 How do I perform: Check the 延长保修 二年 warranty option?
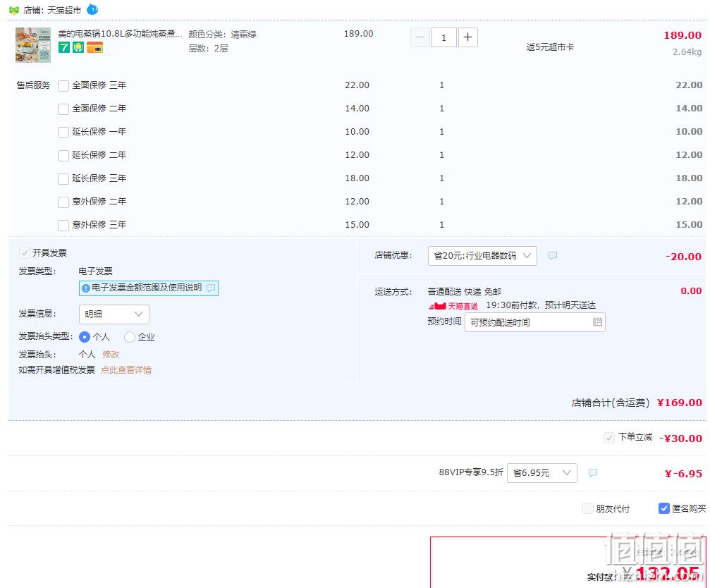point(63,156)
